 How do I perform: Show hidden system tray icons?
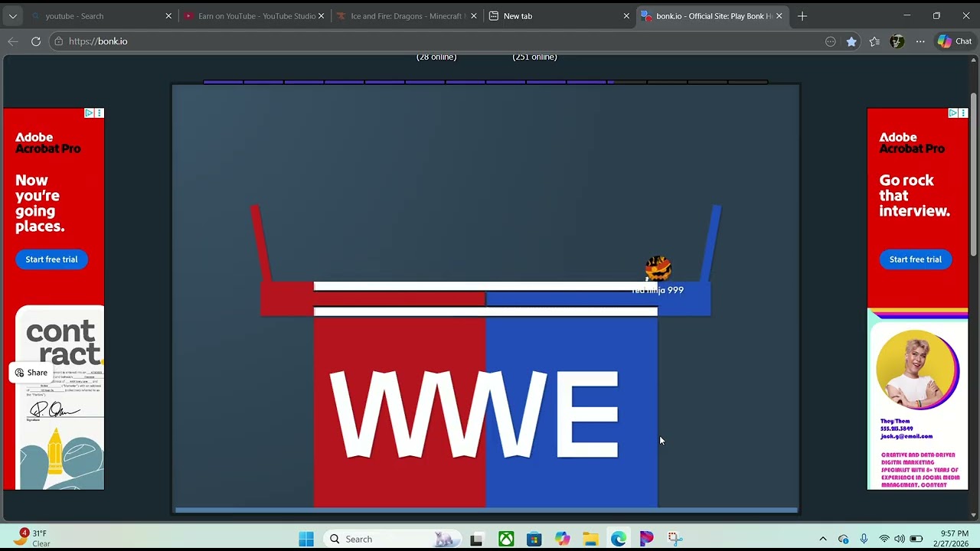coord(823,539)
